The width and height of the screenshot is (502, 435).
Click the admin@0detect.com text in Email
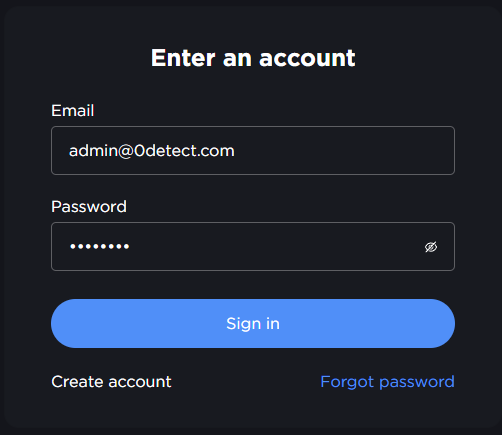coord(152,151)
